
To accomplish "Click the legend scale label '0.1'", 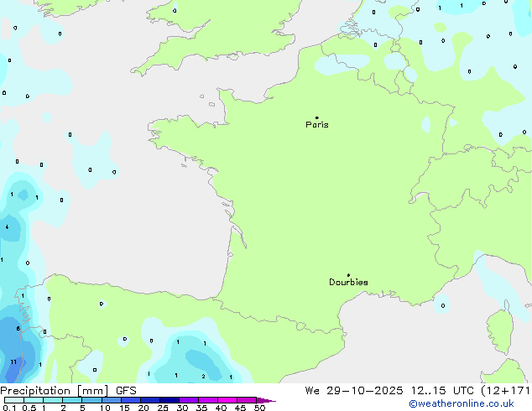I will click(x=9, y=408).
